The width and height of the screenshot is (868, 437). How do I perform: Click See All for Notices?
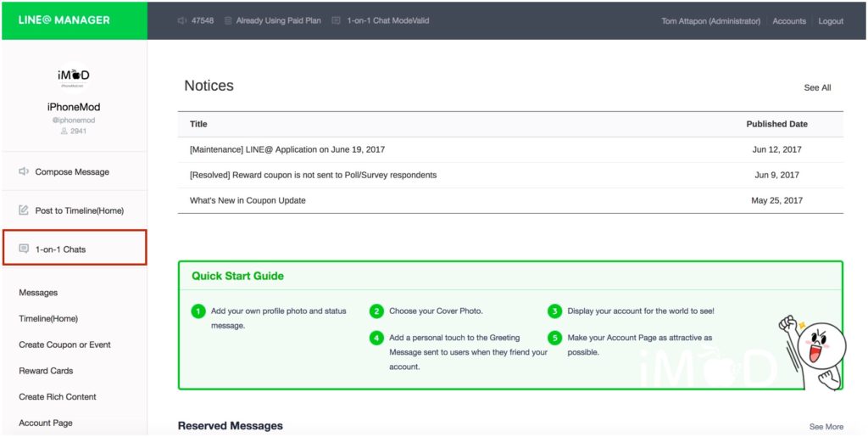point(817,87)
